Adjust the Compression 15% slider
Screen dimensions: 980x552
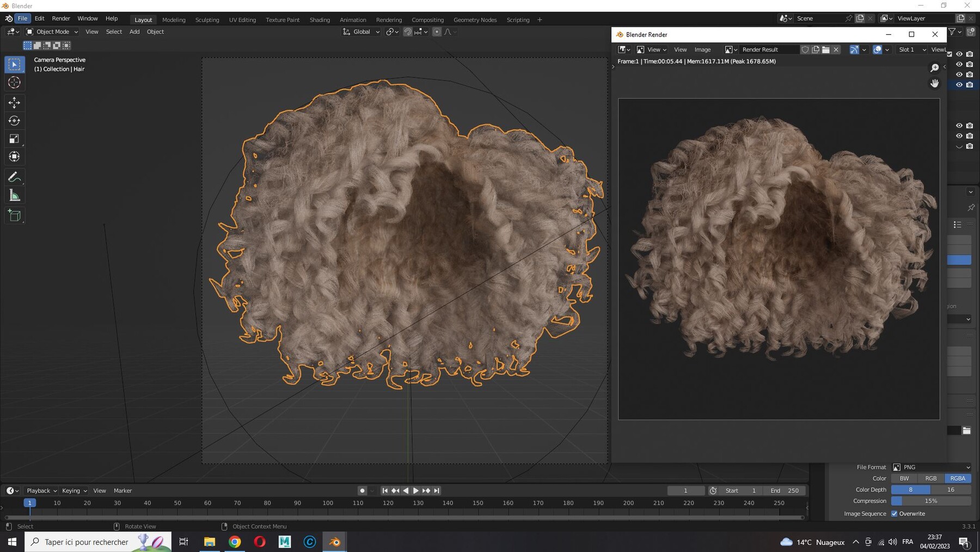(931, 501)
